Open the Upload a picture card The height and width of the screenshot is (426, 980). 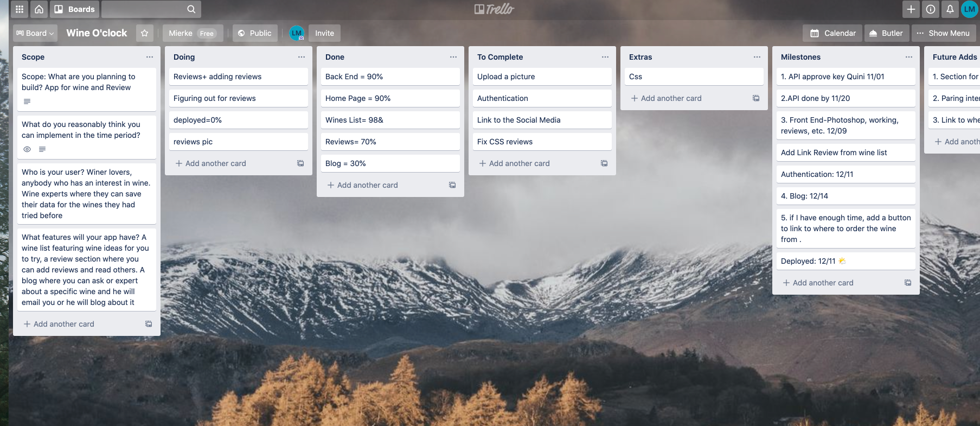click(542, 77)
